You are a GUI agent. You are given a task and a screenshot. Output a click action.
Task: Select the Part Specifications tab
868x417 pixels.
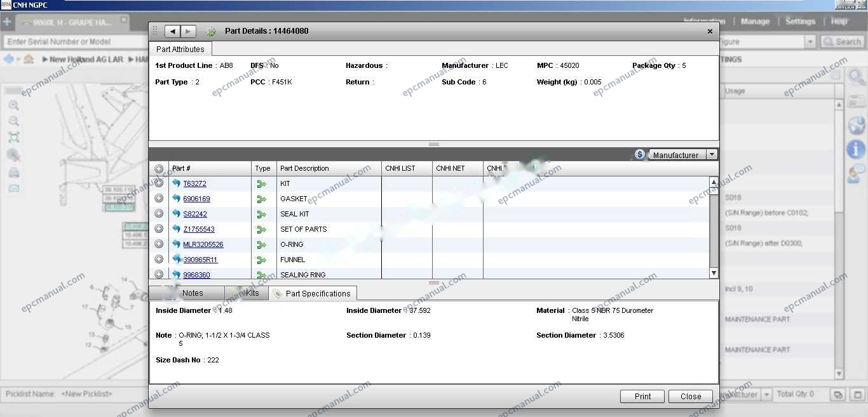click(313, 293)
